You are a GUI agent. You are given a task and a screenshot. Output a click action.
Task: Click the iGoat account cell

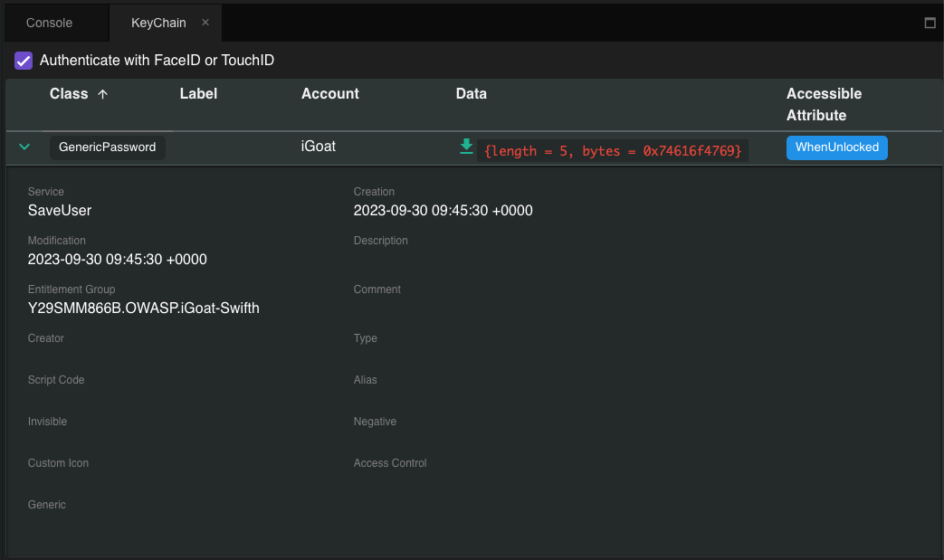318,147
